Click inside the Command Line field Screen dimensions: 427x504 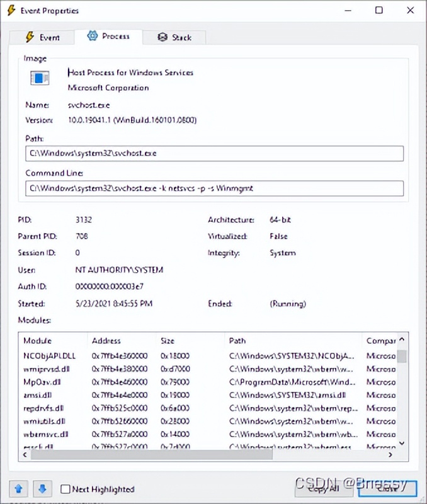[x=214, y=188]
